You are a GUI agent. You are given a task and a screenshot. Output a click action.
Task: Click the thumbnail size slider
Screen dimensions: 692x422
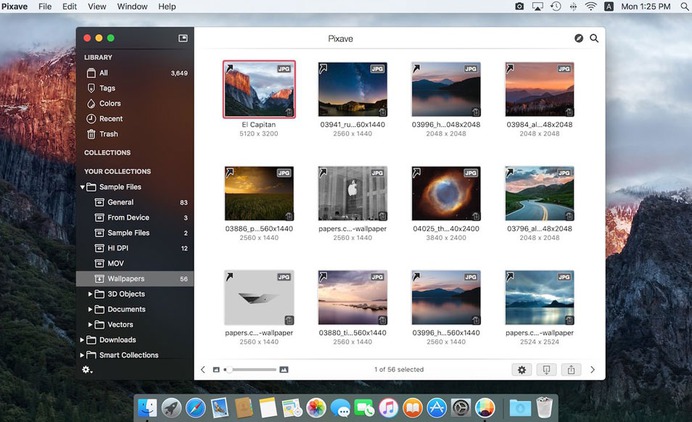tap(250, 369)
